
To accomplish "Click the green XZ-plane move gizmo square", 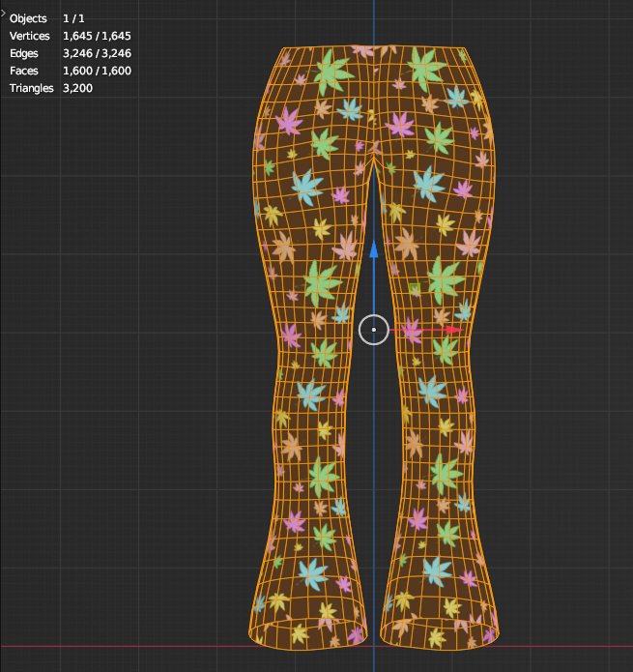I will pyautogui.click(x=415, y=288).
